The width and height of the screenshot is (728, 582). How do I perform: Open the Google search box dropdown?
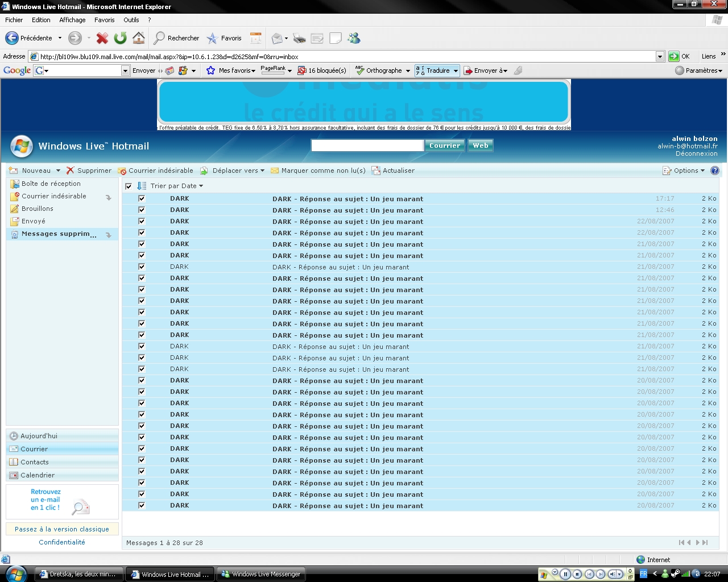tap(126, 70)
